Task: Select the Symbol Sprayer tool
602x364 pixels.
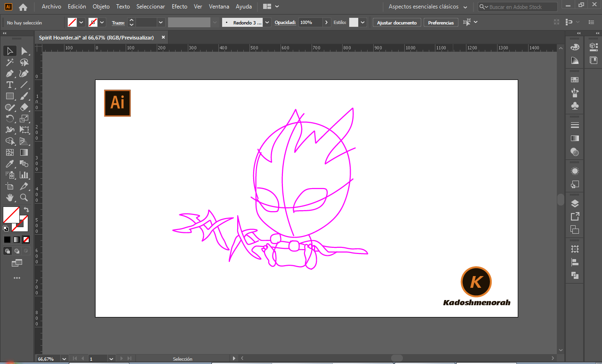Action: 10,175
